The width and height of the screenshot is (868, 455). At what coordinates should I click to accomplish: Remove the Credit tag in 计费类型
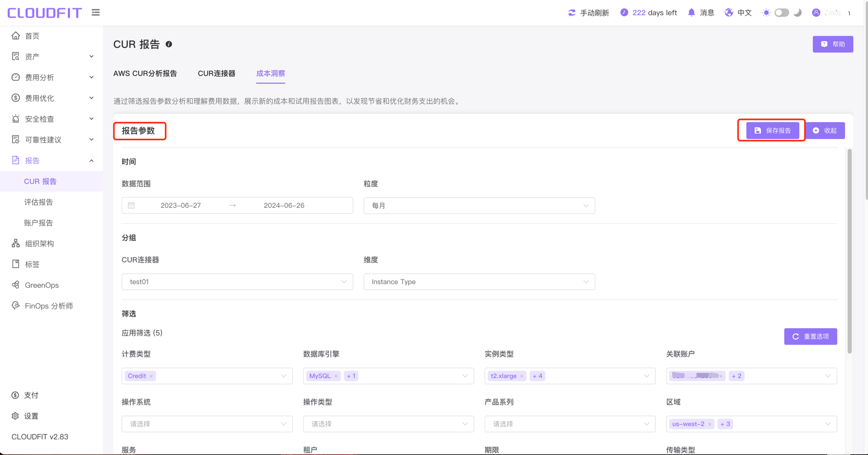[151, 376]
